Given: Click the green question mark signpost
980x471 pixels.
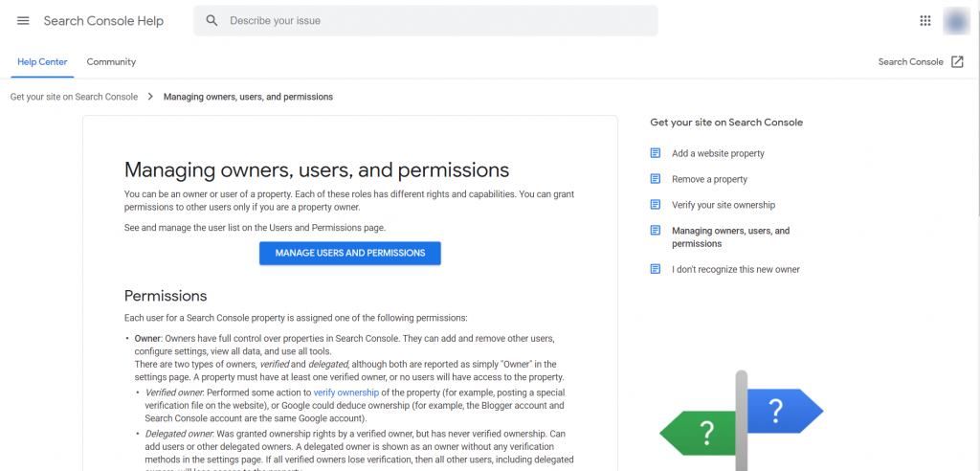Looking at the screenshot, I should [x=698, y=432].
